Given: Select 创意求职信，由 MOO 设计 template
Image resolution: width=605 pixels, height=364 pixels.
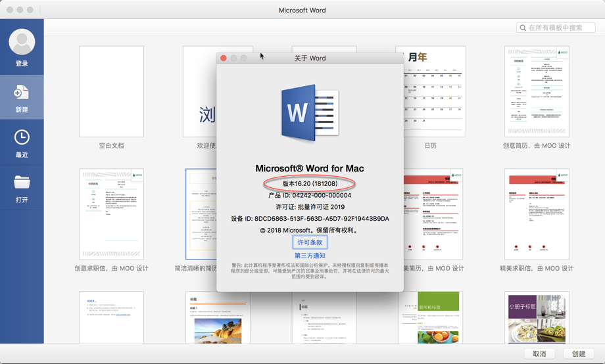Looking at the screenshot, I should (x=112, y=214).
